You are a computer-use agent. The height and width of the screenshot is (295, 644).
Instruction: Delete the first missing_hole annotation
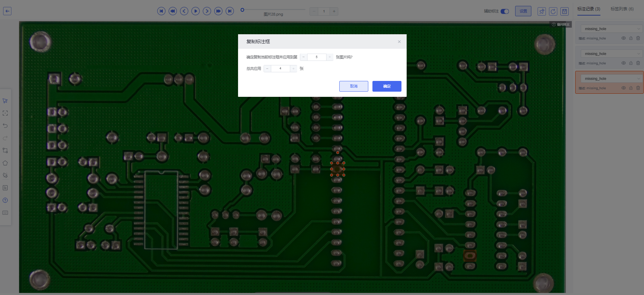point(638,38)
